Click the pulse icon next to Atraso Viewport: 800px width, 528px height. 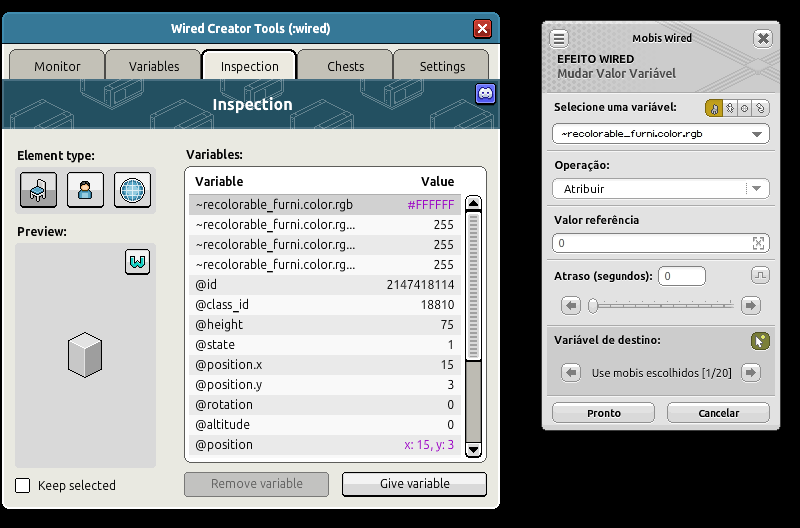pyautogui.click(x=760, y=275)
